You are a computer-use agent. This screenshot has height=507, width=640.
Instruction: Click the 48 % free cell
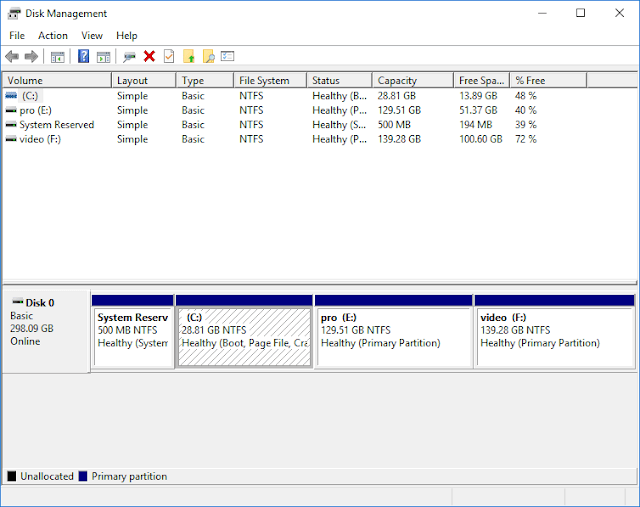(x=526, y=96)
